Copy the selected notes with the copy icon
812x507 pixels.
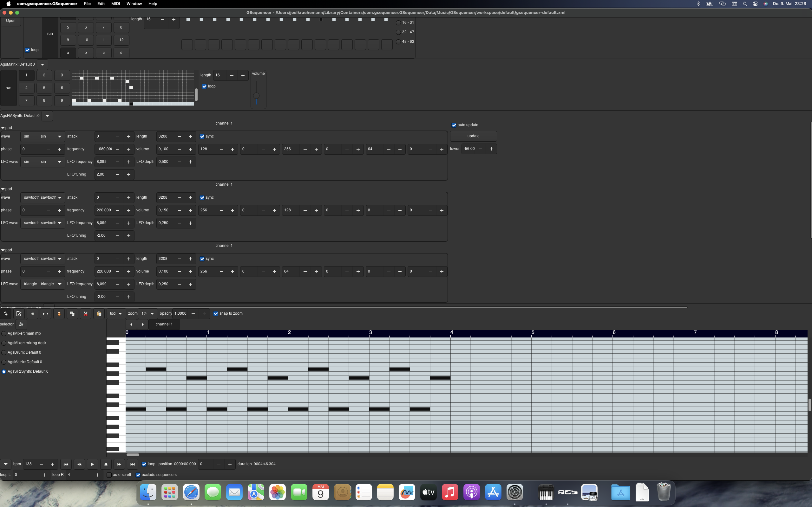(x=72, y=313)
